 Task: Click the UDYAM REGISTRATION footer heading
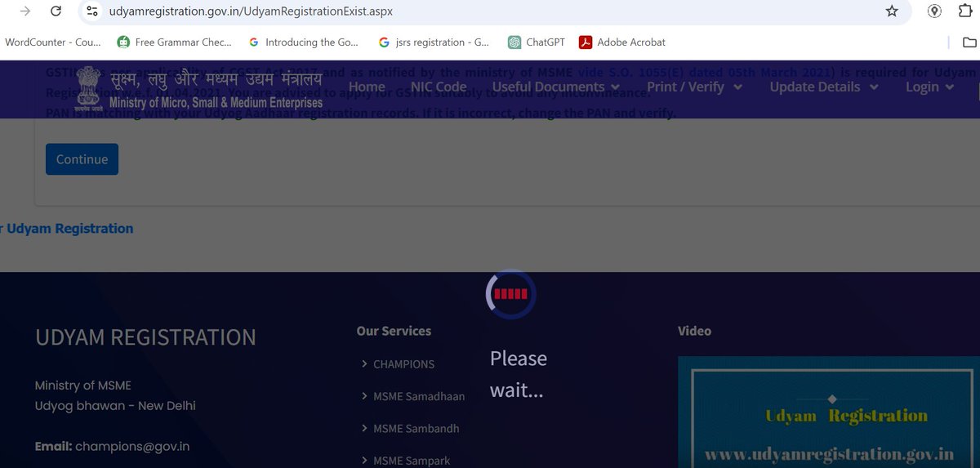[x=145, y=337]
